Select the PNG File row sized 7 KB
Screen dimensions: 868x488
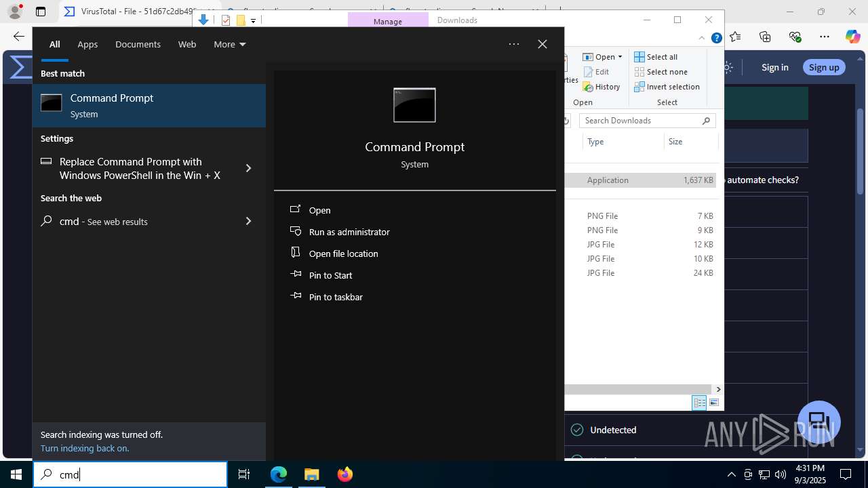640,216
